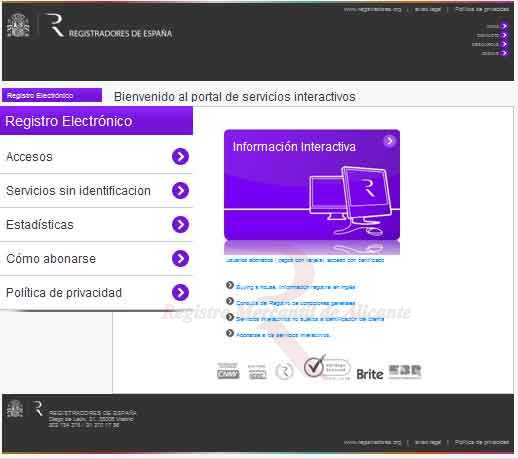Click the topmost purple arrow in header list

tap(504, 26)
